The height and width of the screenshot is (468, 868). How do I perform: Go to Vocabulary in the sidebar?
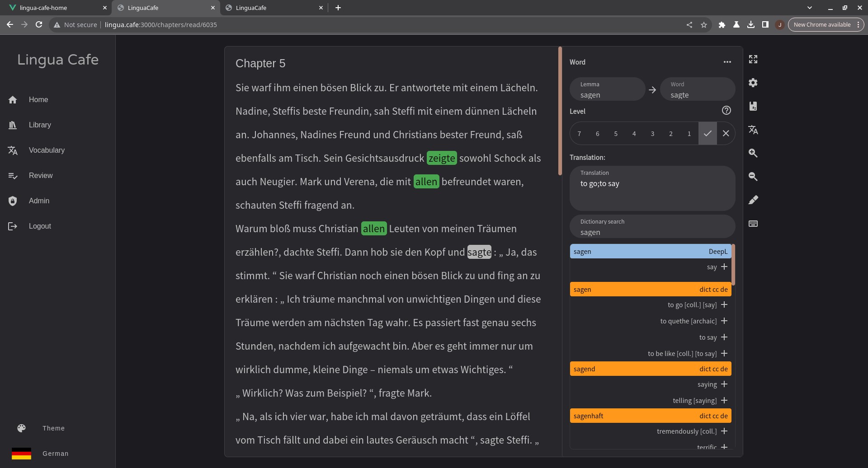pyautogui.click(x=47, y=150)
